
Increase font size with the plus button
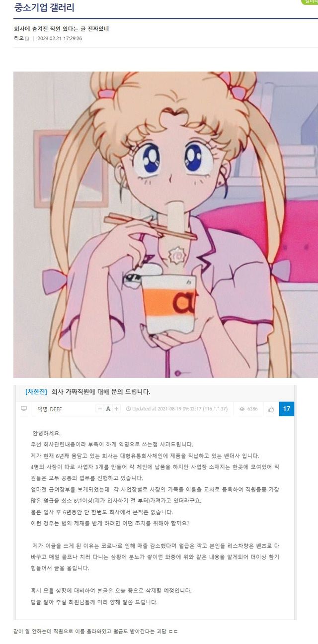click(116, 409)
